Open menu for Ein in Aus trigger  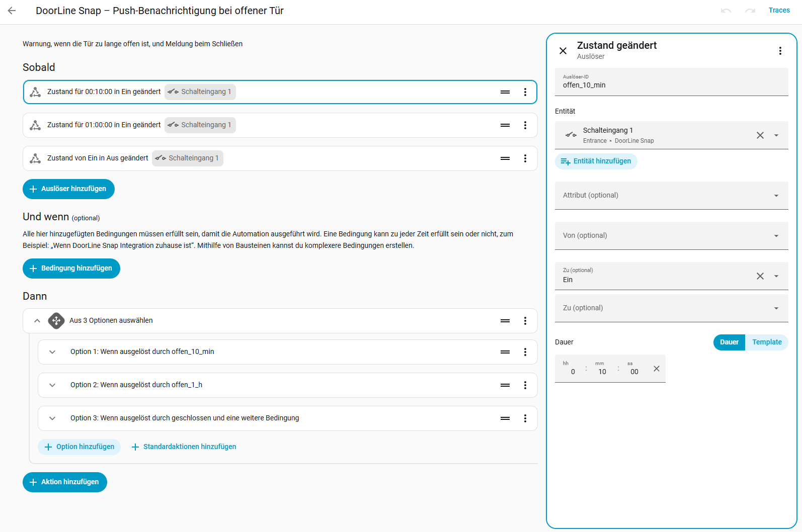(x=525, y=158)
